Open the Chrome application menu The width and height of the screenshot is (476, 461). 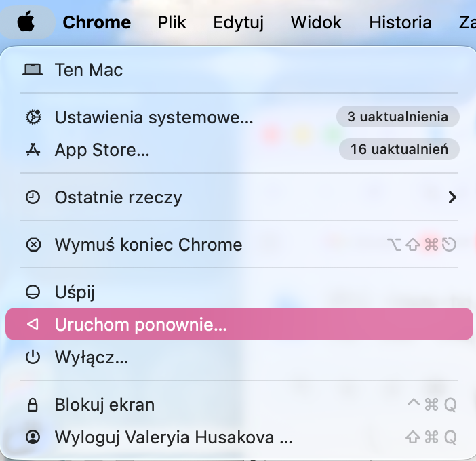click(96, 22)
